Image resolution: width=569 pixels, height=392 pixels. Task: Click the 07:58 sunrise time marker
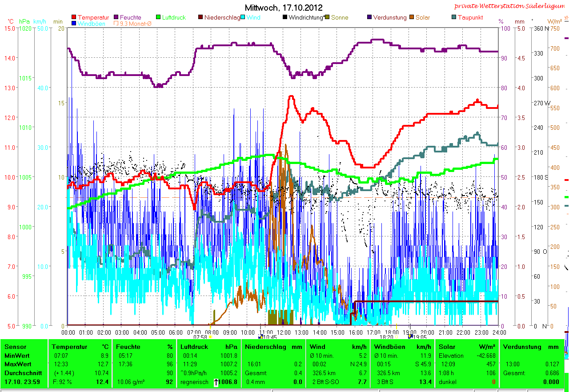[x=200, y=337]
